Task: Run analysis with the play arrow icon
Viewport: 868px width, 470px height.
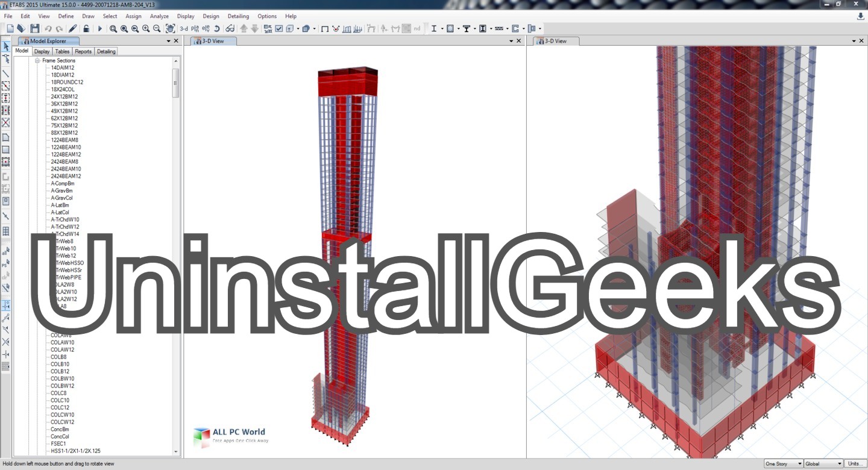Action: (x=100, y=28)
